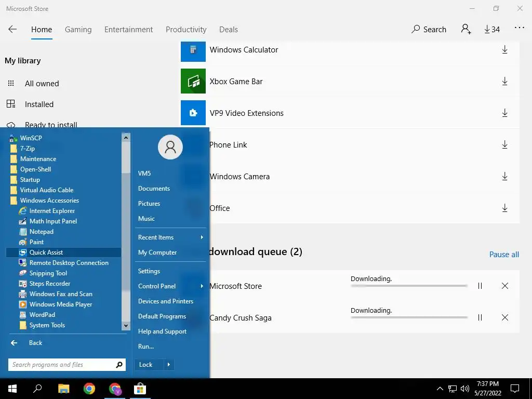The height and width of the screenshot is (399, 532).
Task: Open the Store See more ellipsis menu
Action: (x=520, y=28)
